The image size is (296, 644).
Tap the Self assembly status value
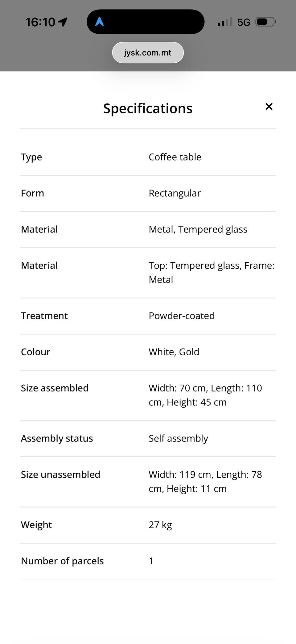(178, 438)
